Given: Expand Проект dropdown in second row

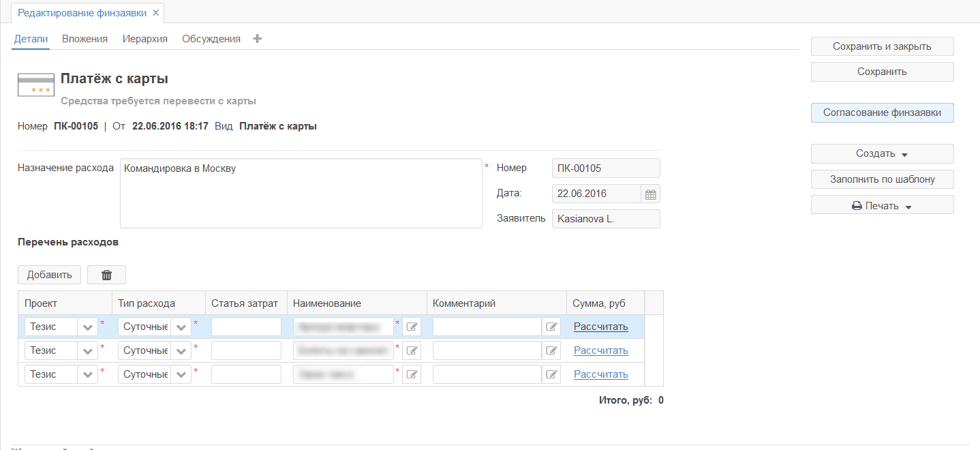Looking at the screenshot, I should 88,350.
